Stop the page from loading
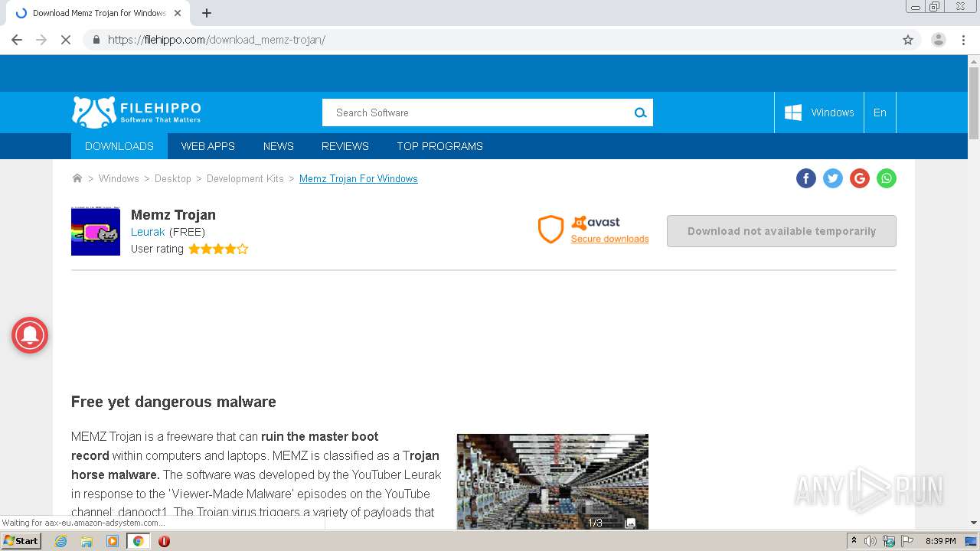The width and height of the screenshot is (980, 551). point(66,40)
